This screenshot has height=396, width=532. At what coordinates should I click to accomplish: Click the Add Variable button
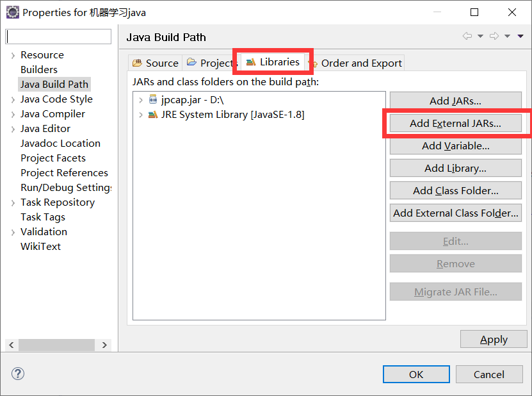pos(455,145)
